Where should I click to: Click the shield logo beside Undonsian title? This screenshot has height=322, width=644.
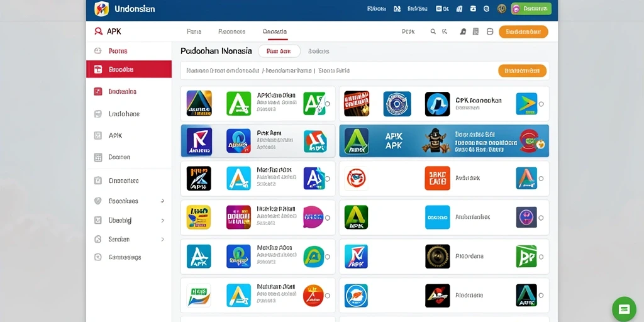(101, 9)
